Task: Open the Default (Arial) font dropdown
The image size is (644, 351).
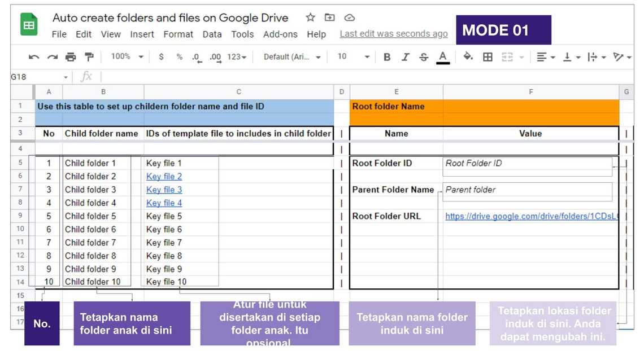Action: [x=292, y=57]
